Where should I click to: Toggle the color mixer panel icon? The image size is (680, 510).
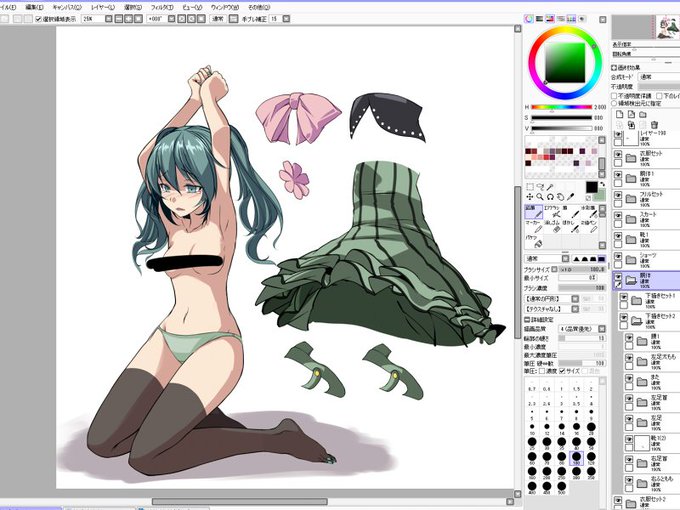coord(560,19)
